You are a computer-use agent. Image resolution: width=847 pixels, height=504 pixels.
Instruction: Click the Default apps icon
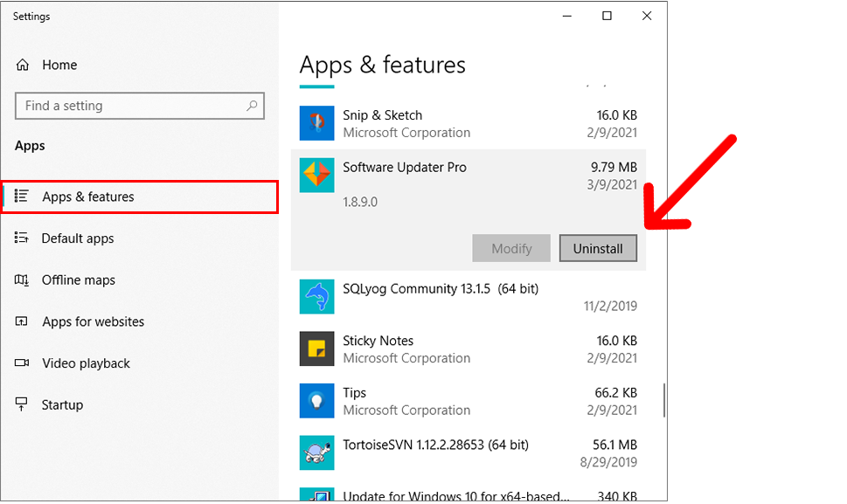tap(21, 238)
